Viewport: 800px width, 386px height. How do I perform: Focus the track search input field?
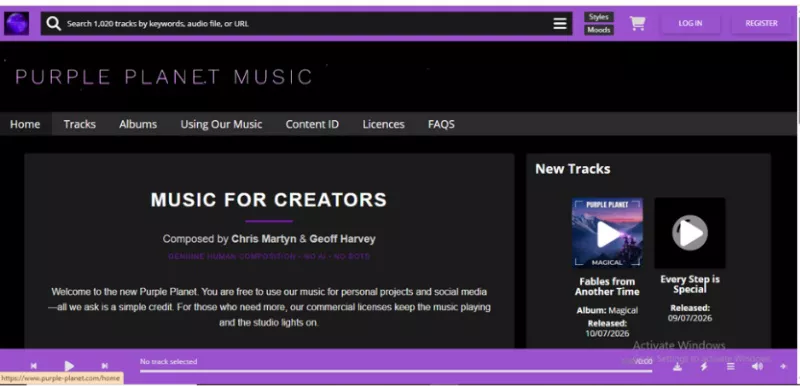point(306,23)
